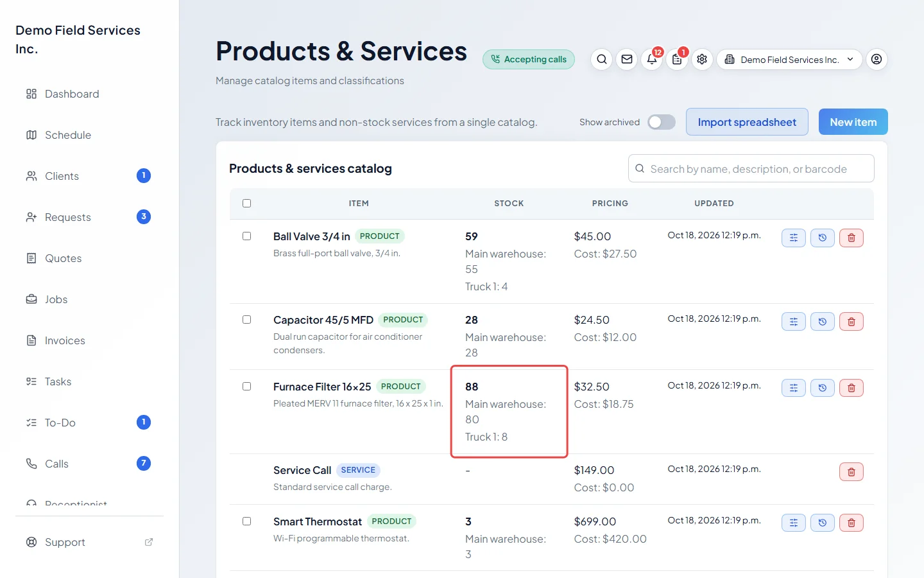The image size is (924, 578).
Task: Delete the Capacitor 45/5 MFD item
Action: click(x=851, y=321)
